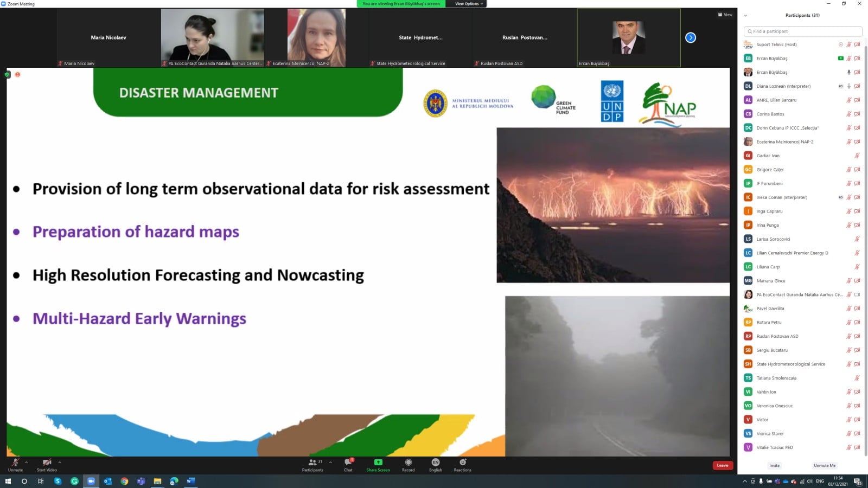Screen dimensions: 868x488
Task: Collapse the Participants panel chevron
Action: (745, 16)
